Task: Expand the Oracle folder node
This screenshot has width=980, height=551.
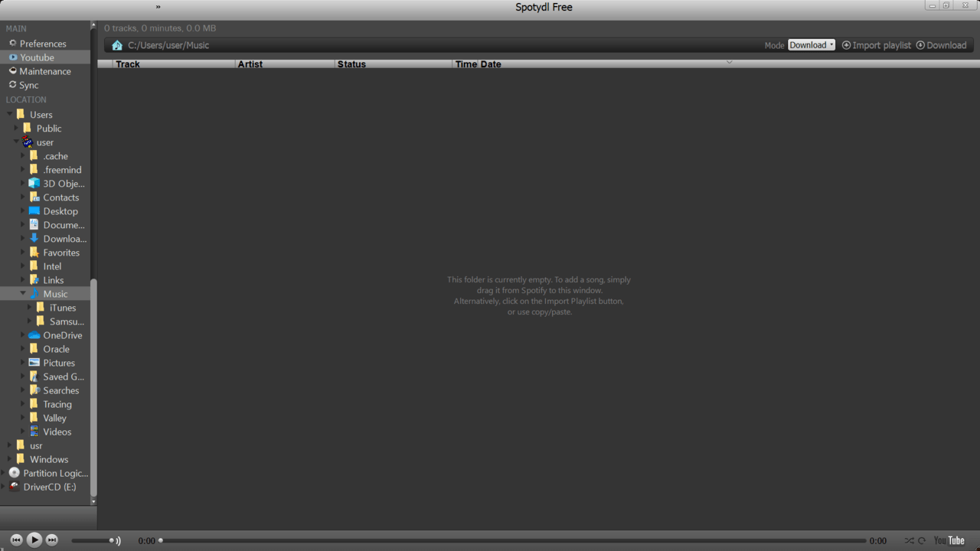Action: [23, 348]
